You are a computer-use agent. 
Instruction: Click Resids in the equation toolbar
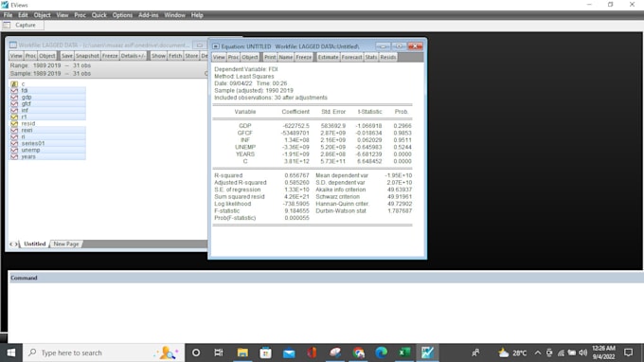coord(388,57)
